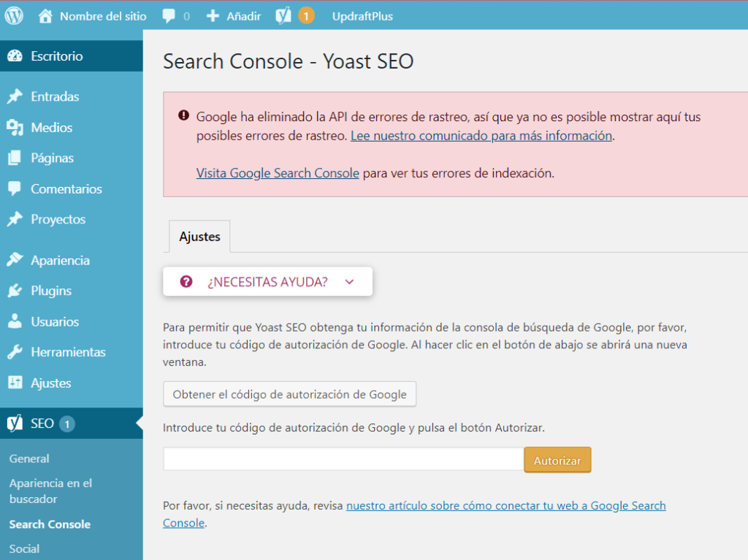Open Lee nuestro comunicado para más información link
The image size is (748, 560).
tap(481, 136)
